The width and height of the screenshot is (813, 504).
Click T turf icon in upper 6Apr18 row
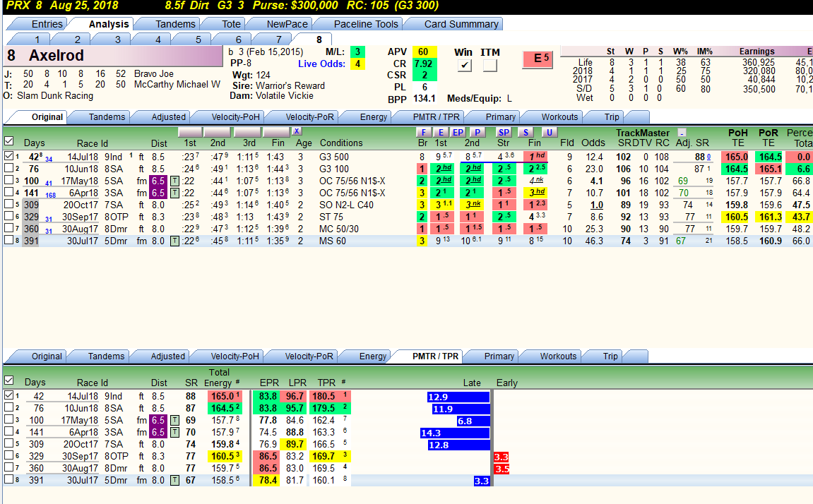click(174, 193)
